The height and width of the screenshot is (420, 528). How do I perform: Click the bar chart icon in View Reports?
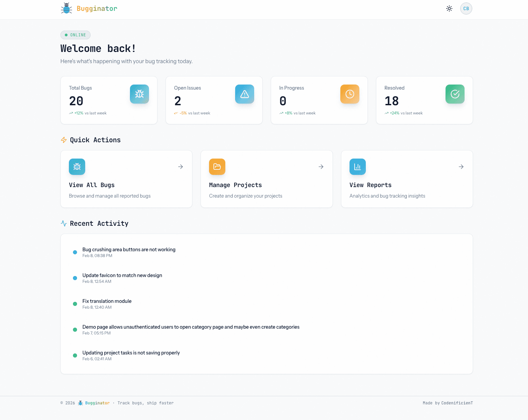coord(358,167)
